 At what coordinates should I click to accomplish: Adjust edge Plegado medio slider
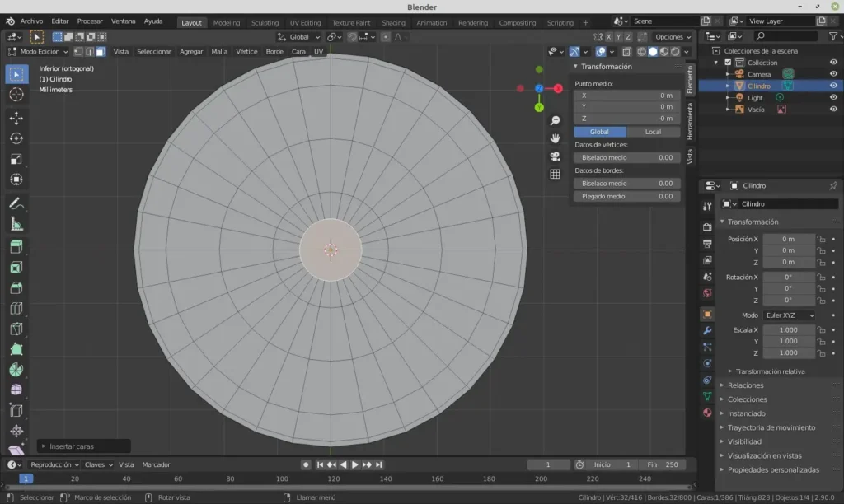[627, 196]
